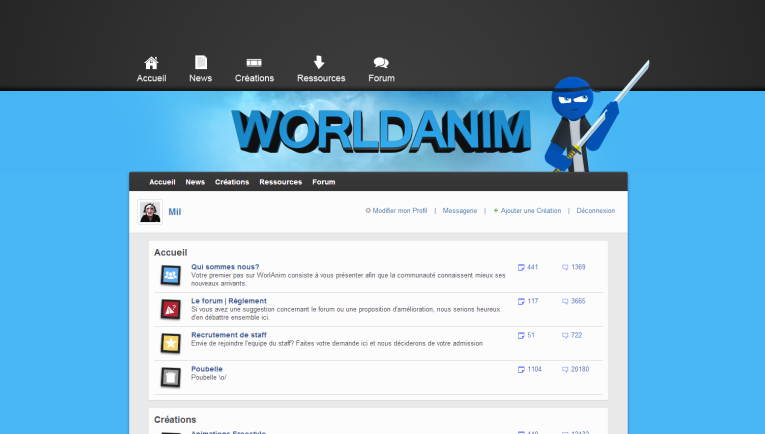Open the Qui sommes nous? forum

point(225,267)
